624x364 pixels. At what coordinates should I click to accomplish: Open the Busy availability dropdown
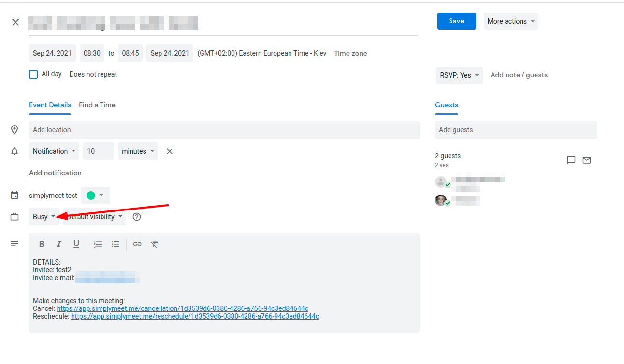tap(44, 217)
